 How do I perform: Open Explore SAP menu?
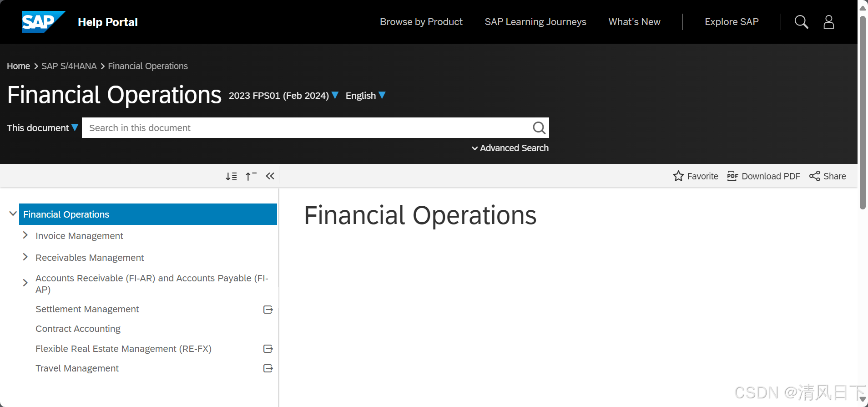(x=732, y=22)
